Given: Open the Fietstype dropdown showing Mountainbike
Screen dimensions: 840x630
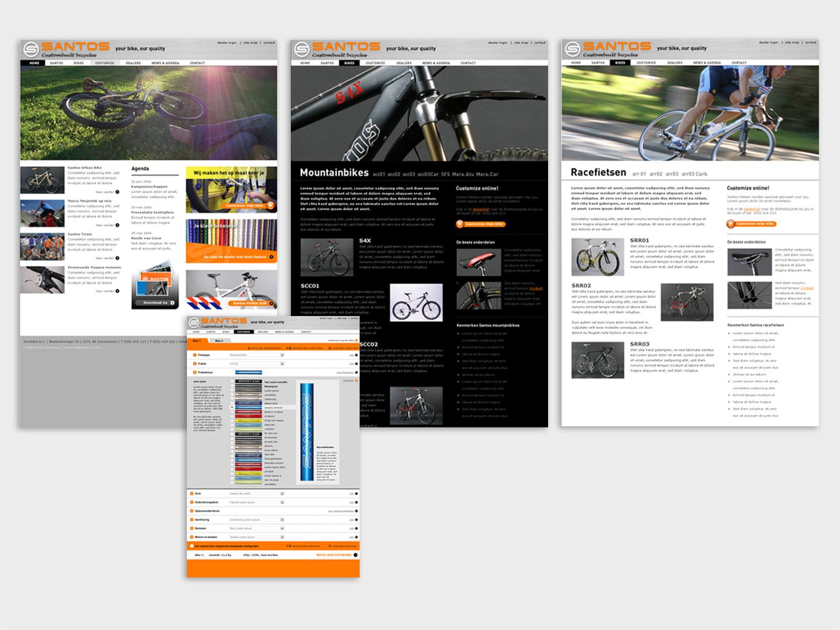Looking at the screenshot, I should point(256,355).
